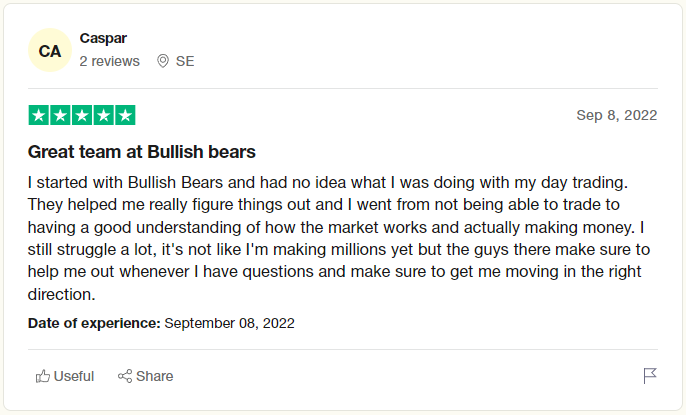Click the third green star in rating

coord(82,115)
